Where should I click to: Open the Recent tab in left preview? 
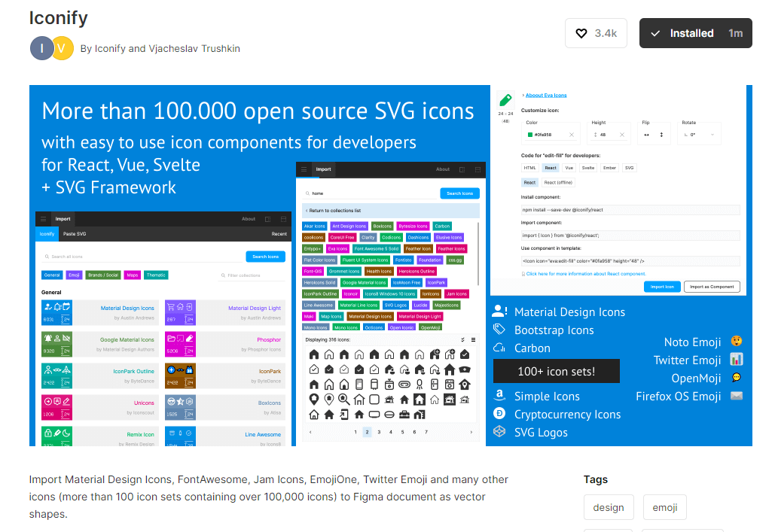279,234
